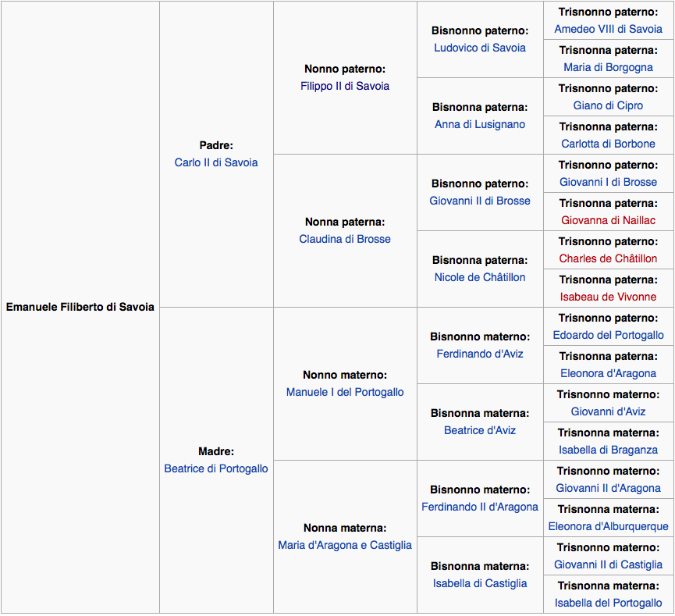Follow the Eleonora d'Alburquerque link
Image resolution: width=675 pixels, height=616 pixels.
tap(608, 526)
